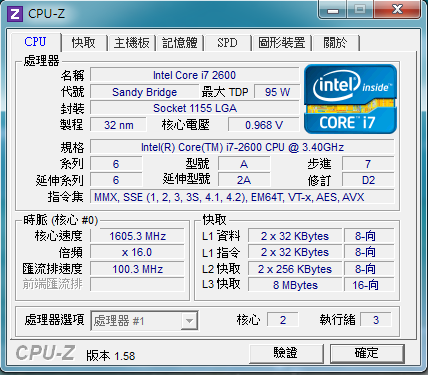Click the L3 size 8 MBytes
The image size is (428, 375).
[295, 285]
